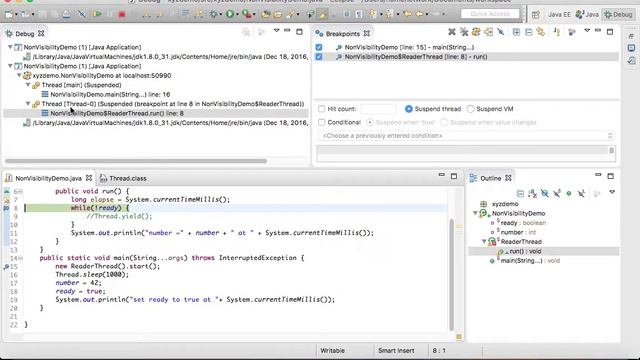
Task: Click Hide Non-Public Members green dot icon
Action: point(569,193)
